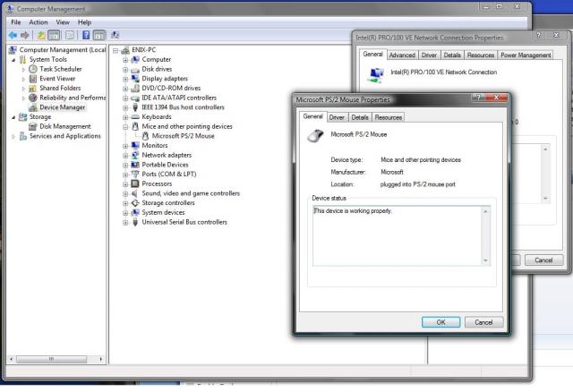Click the Task Scheduler clock icon

coord(33,69)
